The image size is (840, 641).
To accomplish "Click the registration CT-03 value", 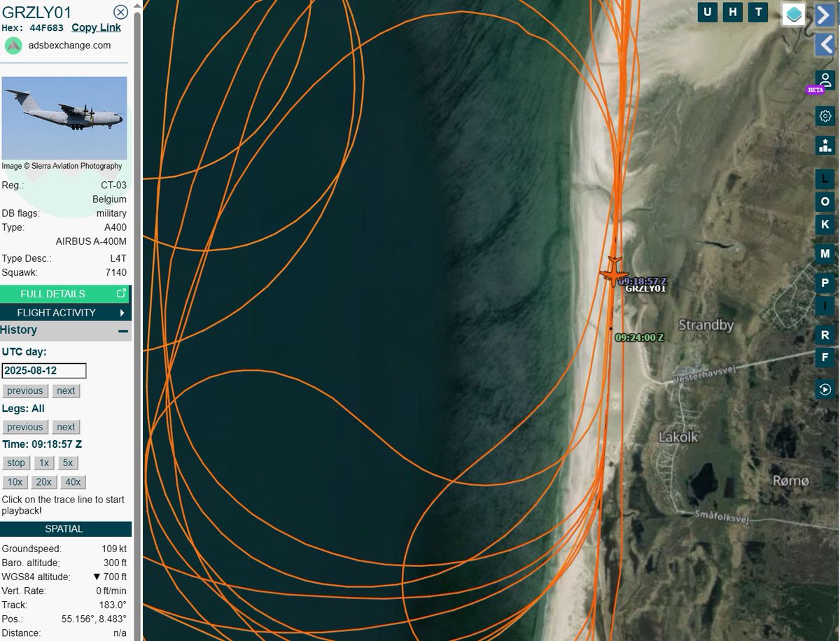I will pyautogui.click(x=113, y=185).
